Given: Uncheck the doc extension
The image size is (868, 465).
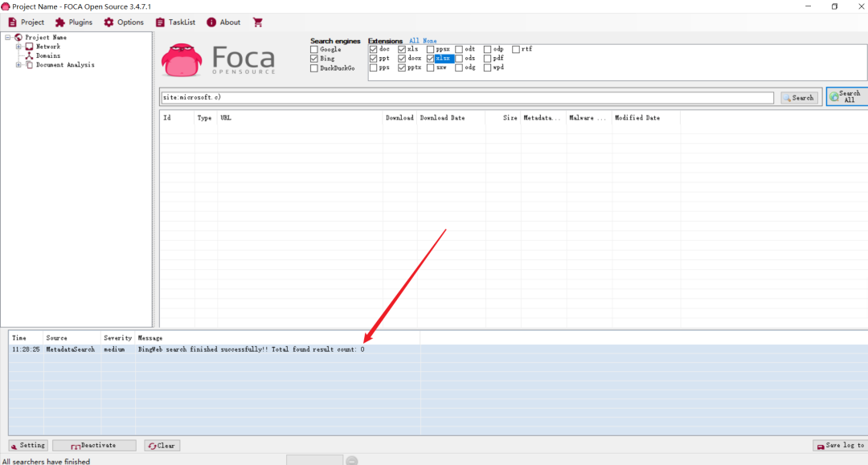Looking at the screenshot, I should (x=373, y=49).
